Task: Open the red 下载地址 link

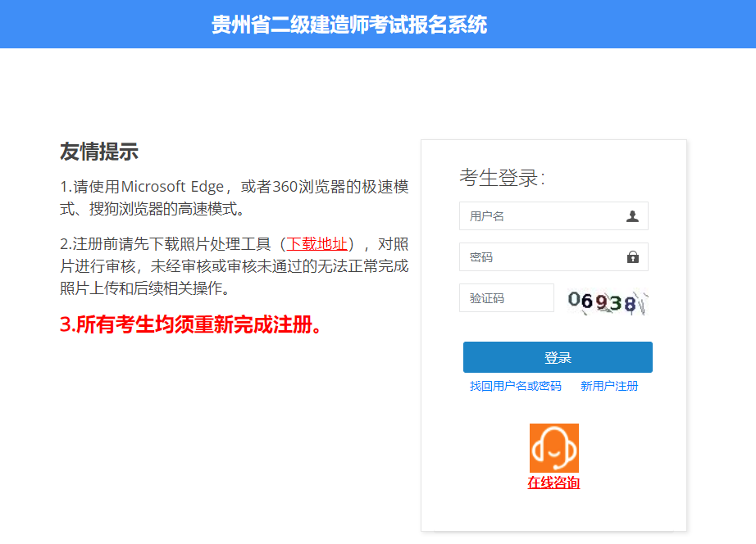Action: click(317, 244)
